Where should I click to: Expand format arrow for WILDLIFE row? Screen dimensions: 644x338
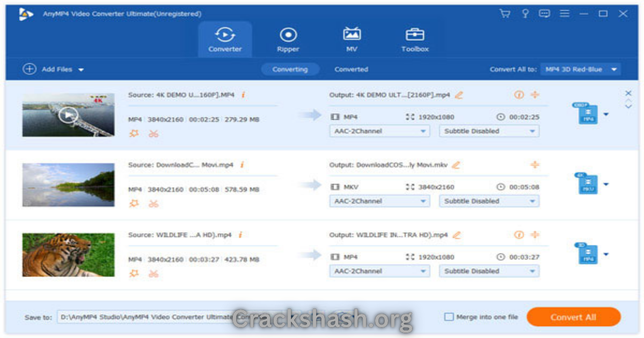pos(606,254)
